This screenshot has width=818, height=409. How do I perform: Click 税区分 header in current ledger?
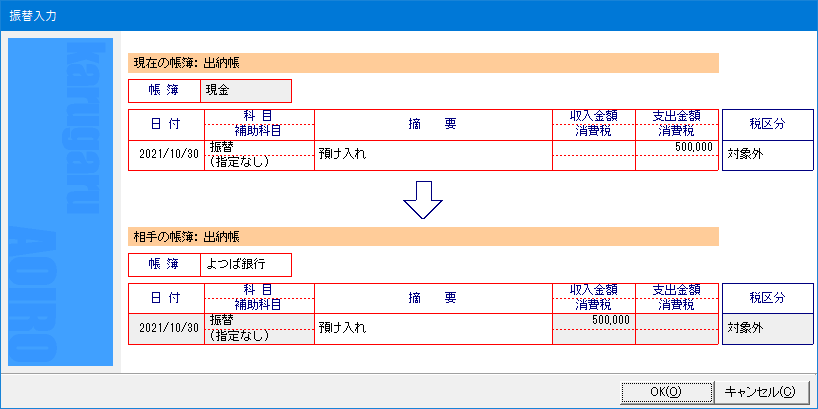[768, 124]
